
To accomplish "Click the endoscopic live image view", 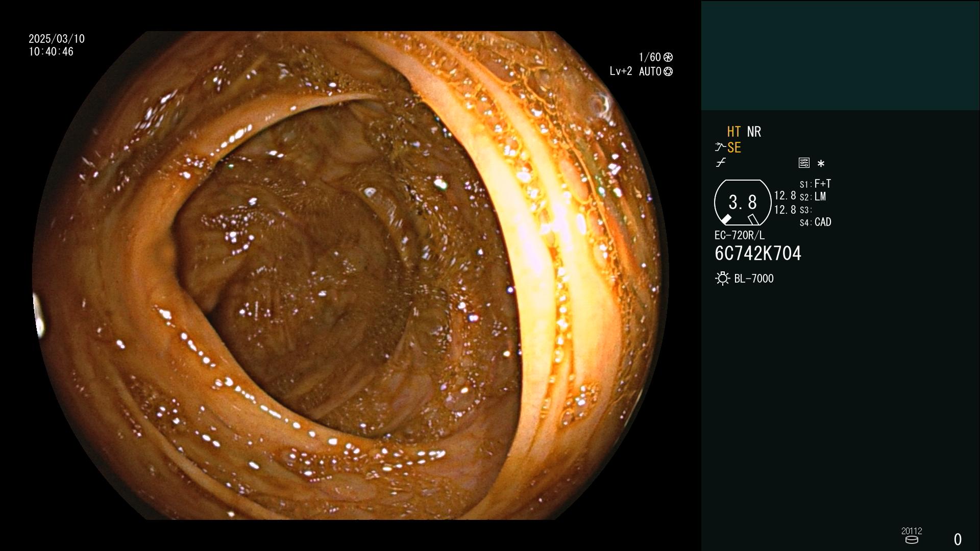I will pos(351,275).
